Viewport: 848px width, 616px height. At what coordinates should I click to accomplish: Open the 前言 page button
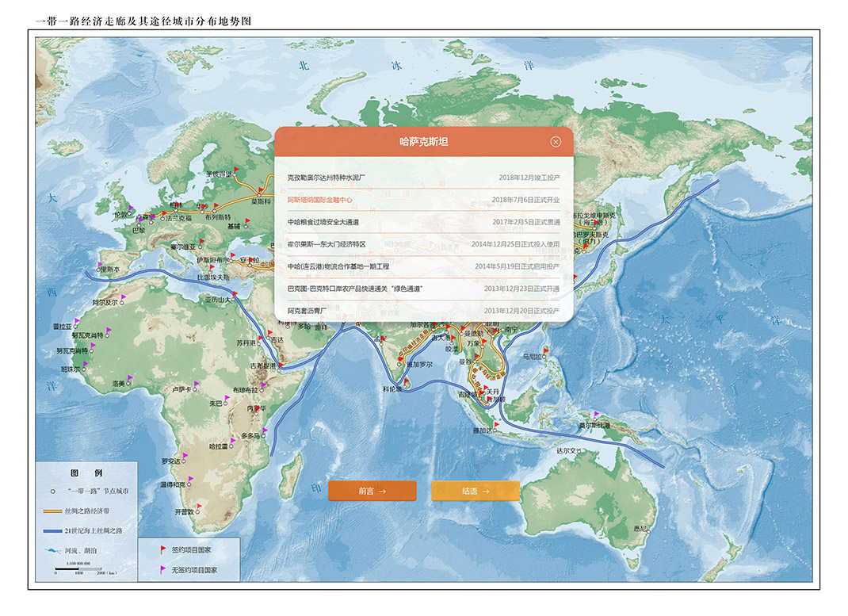(372, 491)
